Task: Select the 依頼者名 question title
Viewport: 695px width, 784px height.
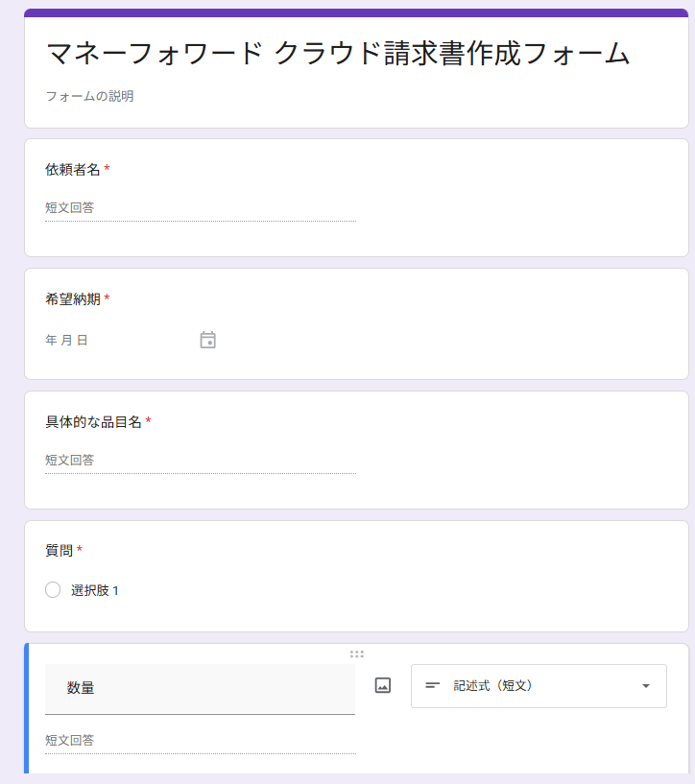Action: pos(73,170)
